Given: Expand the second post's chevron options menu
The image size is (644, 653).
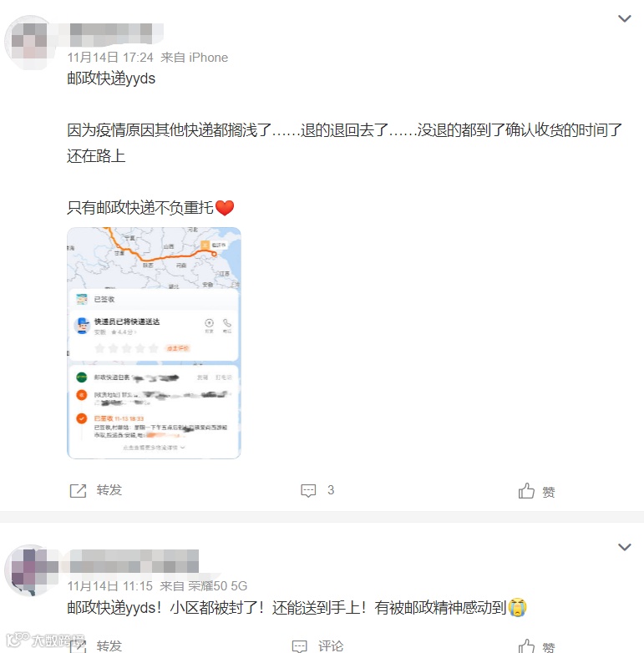Looking at the screenshot, I should [x=624, y=547].
